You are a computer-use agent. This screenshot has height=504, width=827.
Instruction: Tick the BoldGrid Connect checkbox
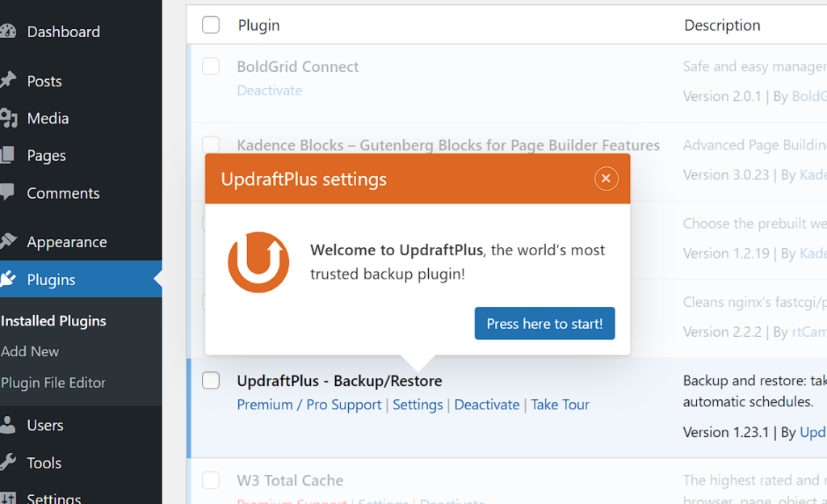tap(211, 66)
